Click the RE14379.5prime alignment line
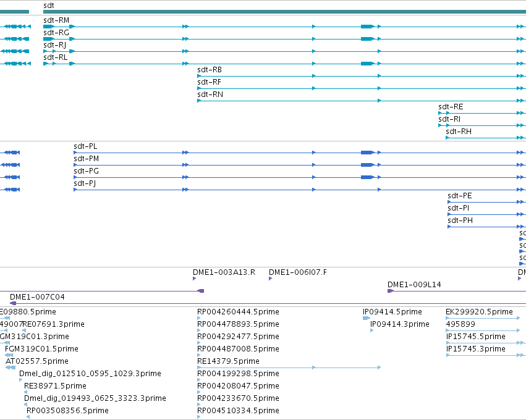The width and height of the screenshot is (526, 420). point(289,367)
